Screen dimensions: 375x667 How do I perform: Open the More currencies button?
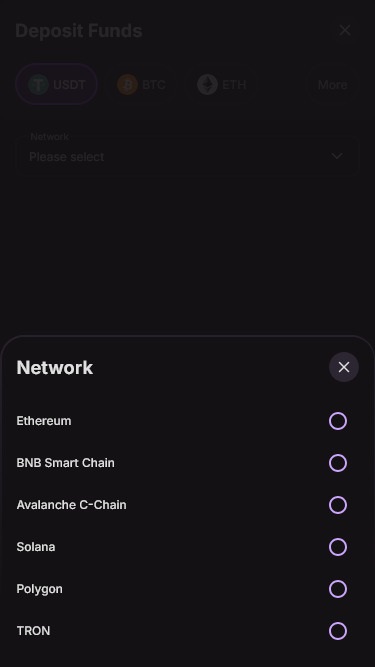[x=332, y=85]
